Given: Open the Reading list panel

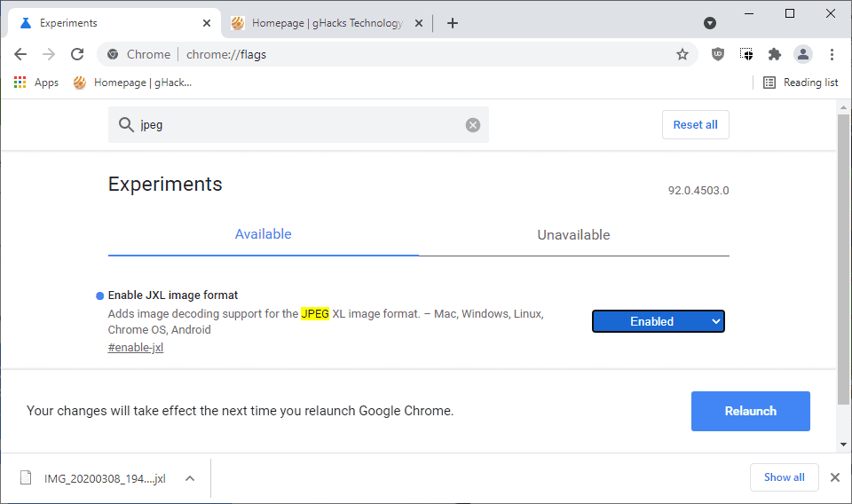Looking at the screenshot, I should (x=801, y=83).
